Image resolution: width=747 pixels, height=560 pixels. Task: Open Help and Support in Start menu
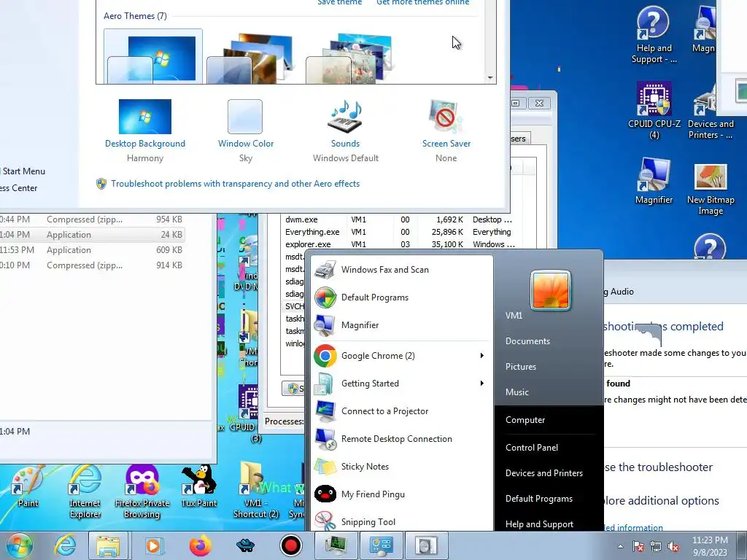click(539, 524)
